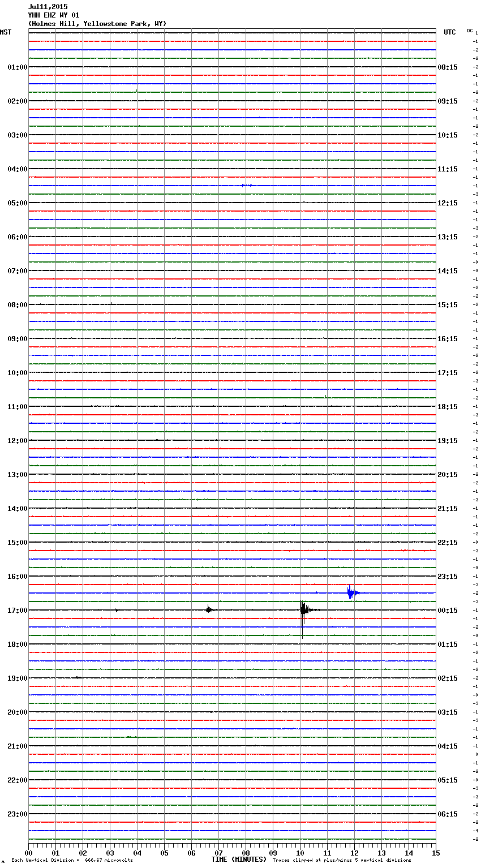Click '(Holmes Hill, Yellowstone Park, WY)' title
Screen dimensions: 481x868
(97, 24)
